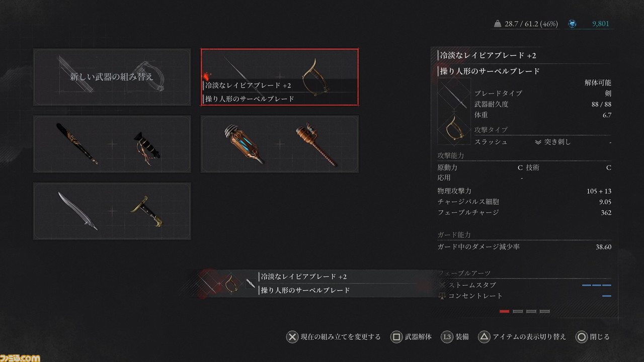644x362 pixels.
Task: Select the black baton weapon combination slot
Action: [112, 144]
